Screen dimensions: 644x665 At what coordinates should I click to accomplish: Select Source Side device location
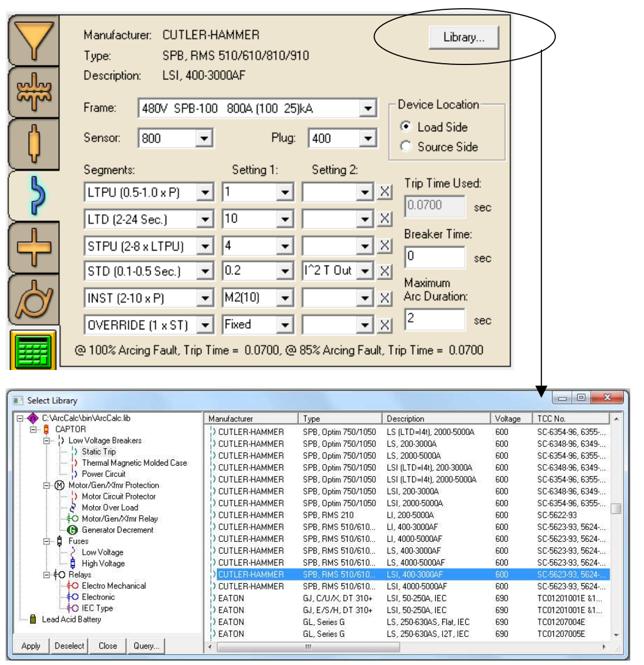pos(406,146)
